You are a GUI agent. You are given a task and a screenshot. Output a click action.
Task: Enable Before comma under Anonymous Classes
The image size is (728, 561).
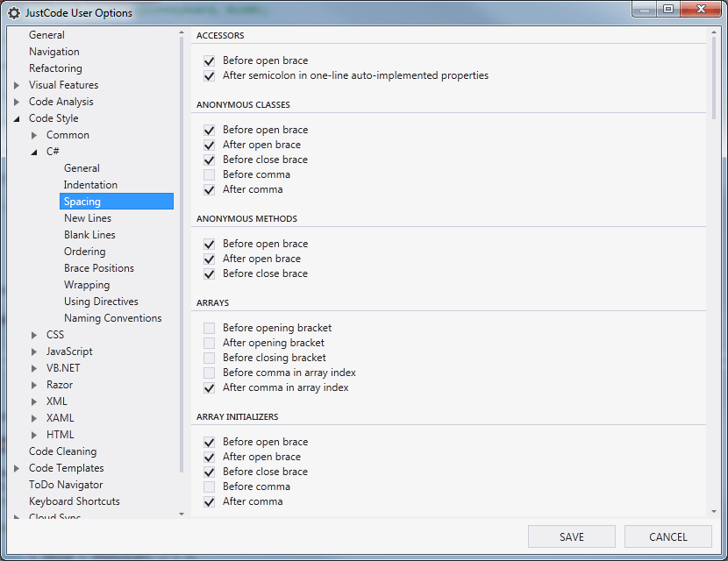click(x=209, y=174)
